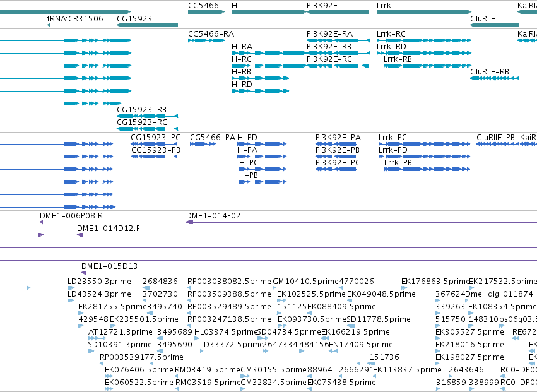
Task: Open transcript Pi3K92E-RC
Action: (x=338, y=66)
